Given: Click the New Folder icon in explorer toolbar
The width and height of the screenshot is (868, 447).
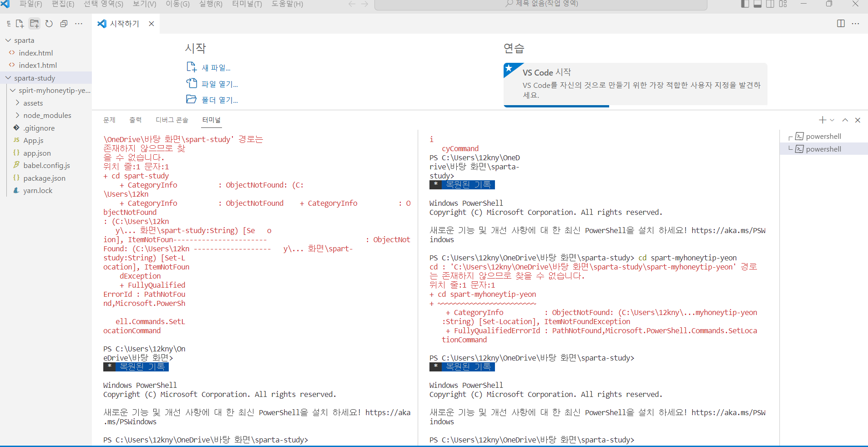Looking at the screenshot, I should pyautogui.click(x=35, y=24).
